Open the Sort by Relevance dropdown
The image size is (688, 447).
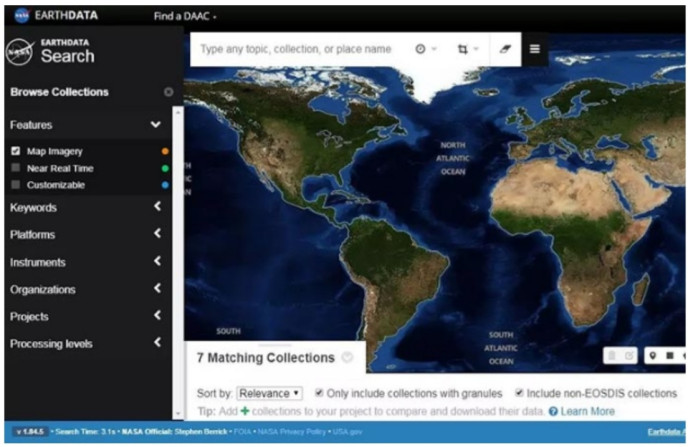pyautogui.click(x=269, y=393)
